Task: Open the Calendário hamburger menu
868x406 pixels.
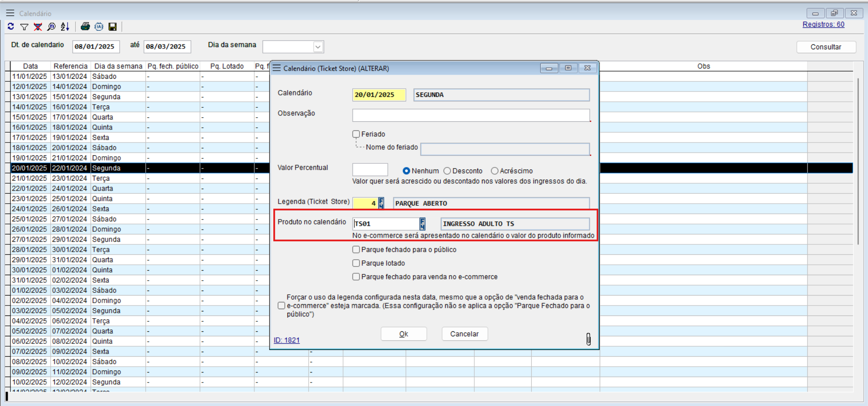Action: pyautogui.click(x=10, y=13)
